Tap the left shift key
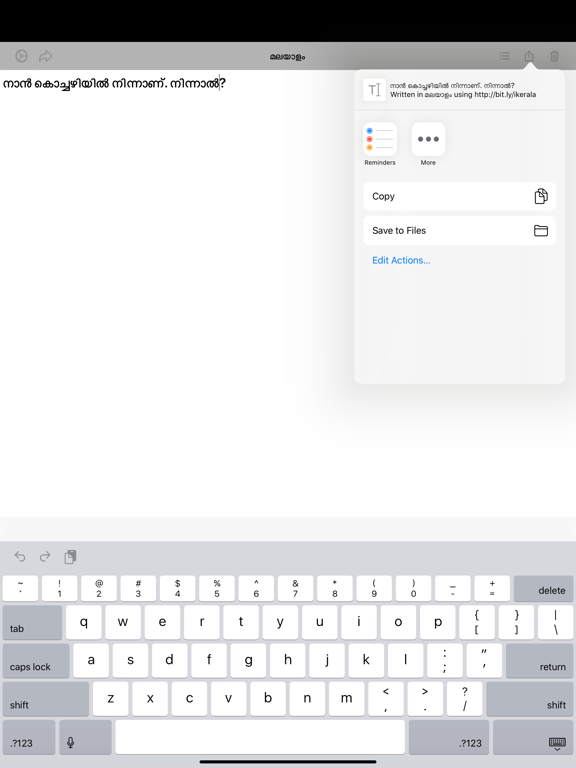This screenshot has width=576, height=768. pos(46,699)
